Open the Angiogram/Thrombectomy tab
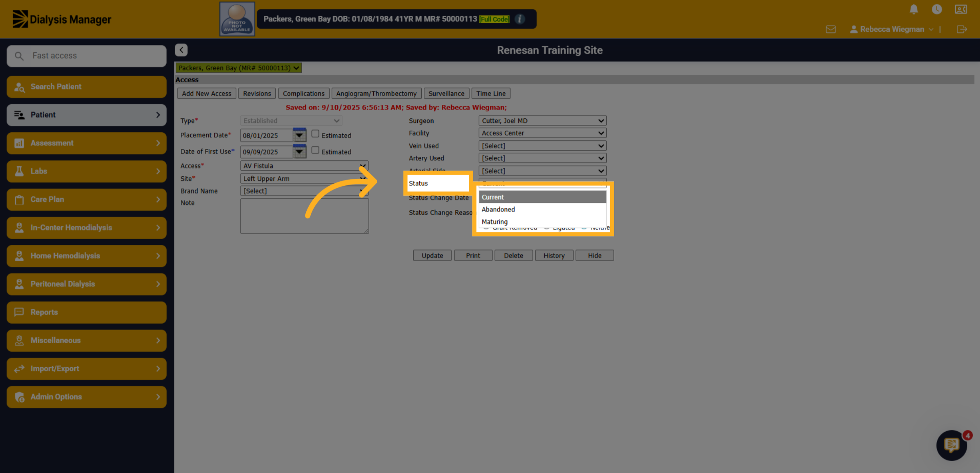Screen dimensions: 980x473 [x=376, y=93]
